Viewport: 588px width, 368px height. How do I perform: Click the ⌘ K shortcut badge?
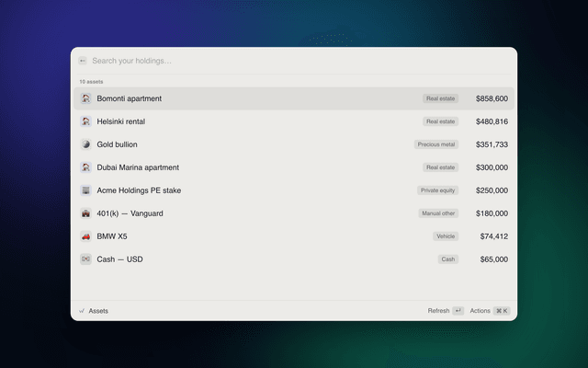(x=502, y=311)
